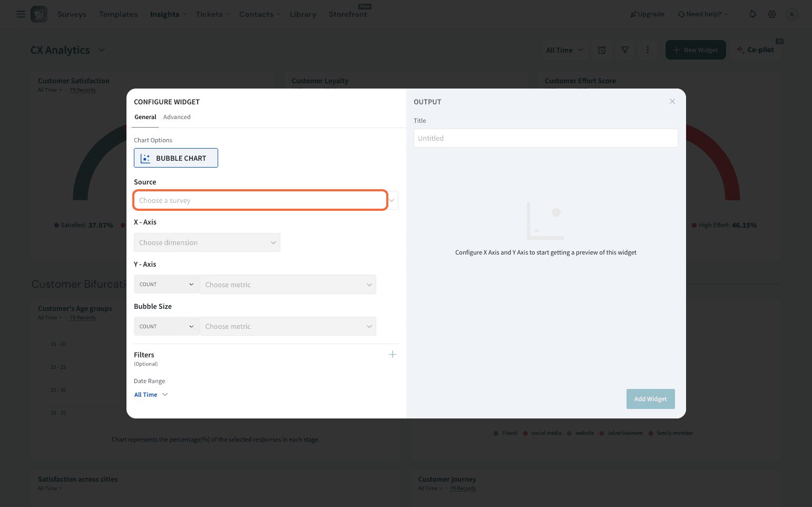
Task: Open the Insights menu in navigation
Action: (168, 14)
